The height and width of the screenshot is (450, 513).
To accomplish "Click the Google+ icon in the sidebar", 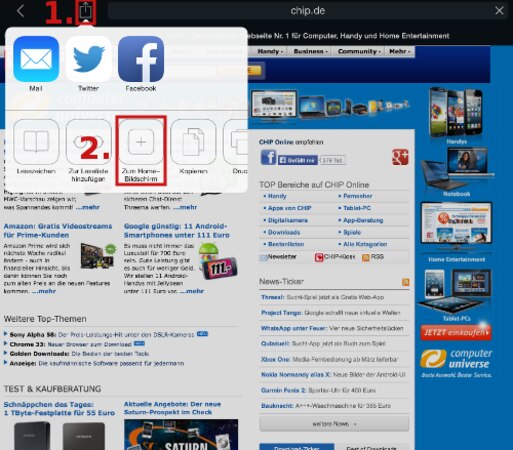I will click(x=400, y=157).
